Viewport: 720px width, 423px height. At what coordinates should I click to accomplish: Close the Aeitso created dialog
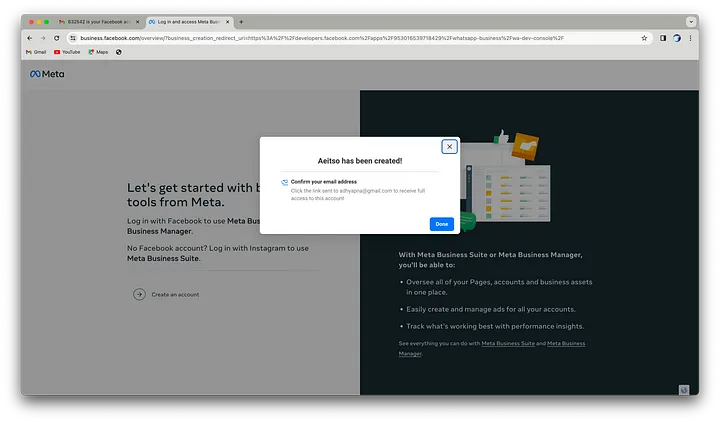pyautogui.click(x=449, y=147)
